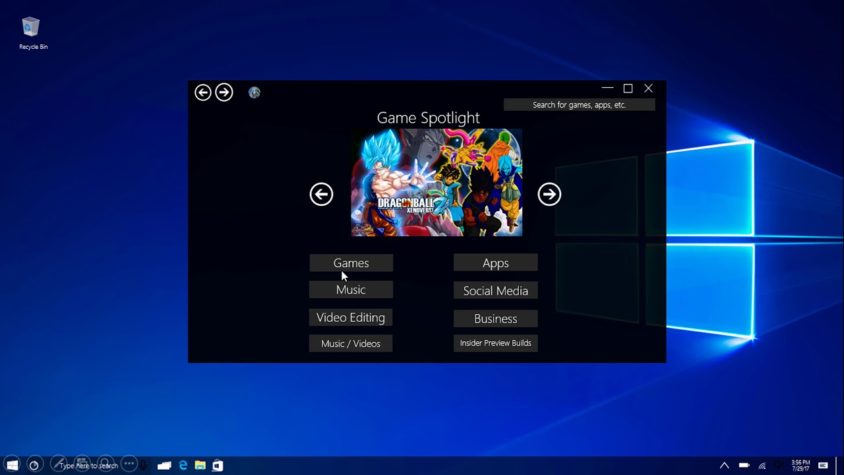
Task: Open the Microsoft Edge taskbar icon
Action: 182,465
